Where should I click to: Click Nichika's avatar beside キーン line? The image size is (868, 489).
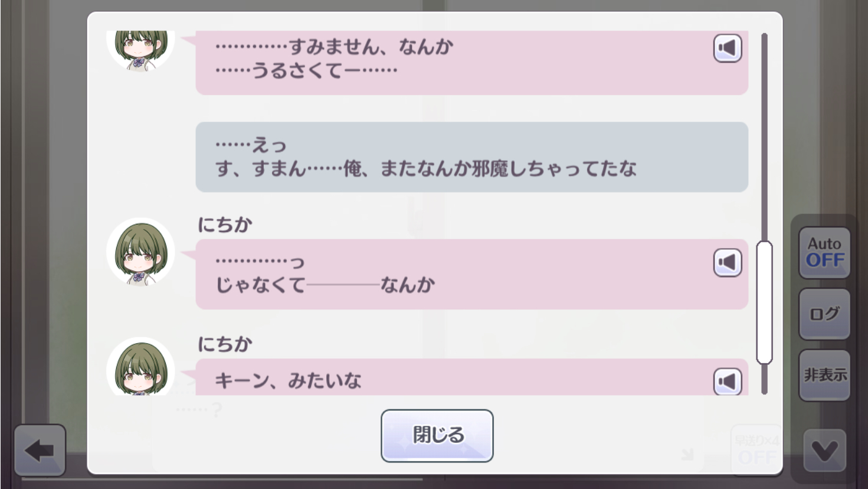140,366
